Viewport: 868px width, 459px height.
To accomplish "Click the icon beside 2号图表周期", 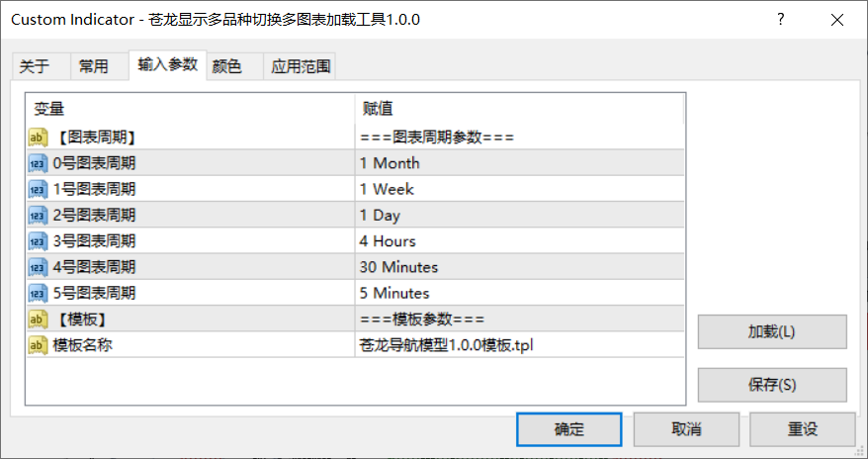I will (38, 215).
